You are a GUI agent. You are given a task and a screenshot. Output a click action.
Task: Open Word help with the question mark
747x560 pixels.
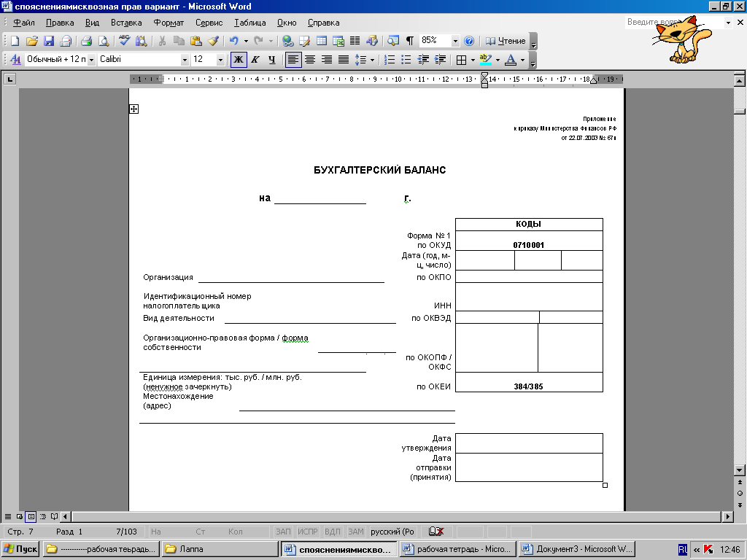[x=469, y=42]
